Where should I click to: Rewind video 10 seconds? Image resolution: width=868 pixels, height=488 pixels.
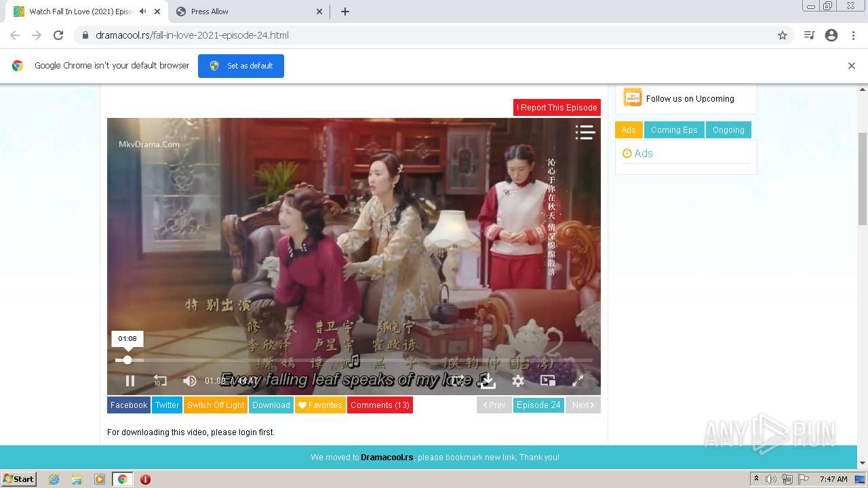160,381
